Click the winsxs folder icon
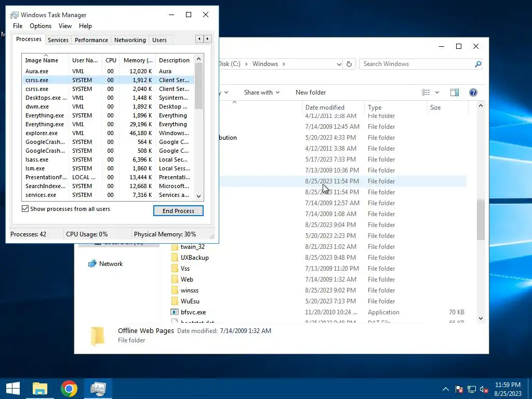 point(175,290)
